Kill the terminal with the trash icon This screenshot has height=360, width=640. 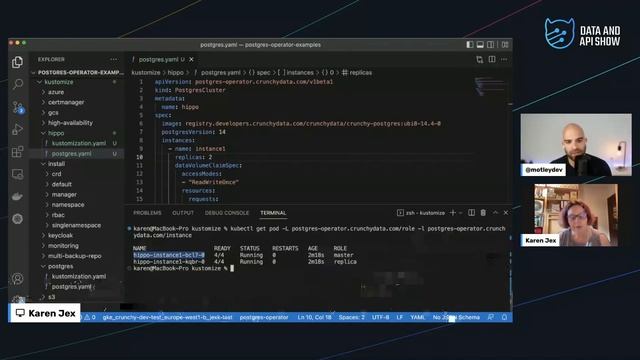click(483, 213)
